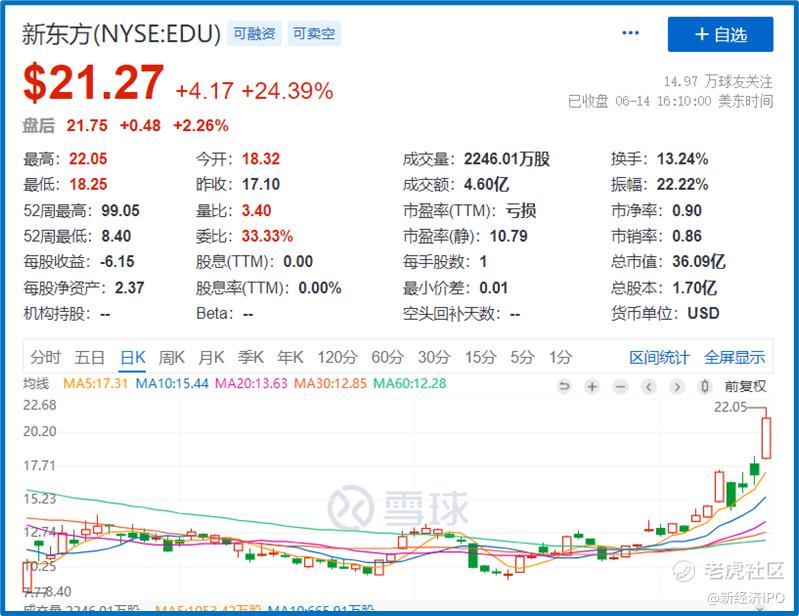Screen dimensions: 799x616
Task: Select the 季K chart tab
Action: point(251,357)
